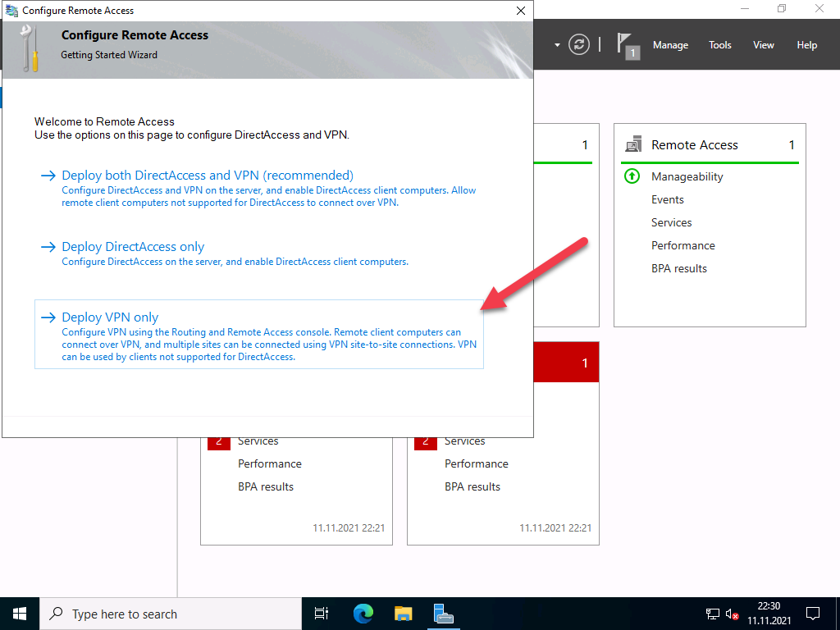This screenshot has height=630, width=840.
Task: Select Deploy both DirectAccess and VPN option
Action: tap(208, 176)
